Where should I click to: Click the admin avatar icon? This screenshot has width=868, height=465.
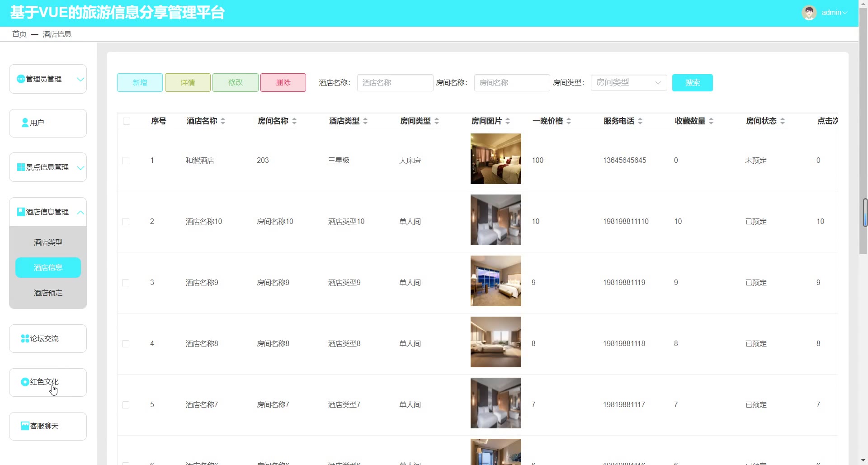[x=809, y=13]
